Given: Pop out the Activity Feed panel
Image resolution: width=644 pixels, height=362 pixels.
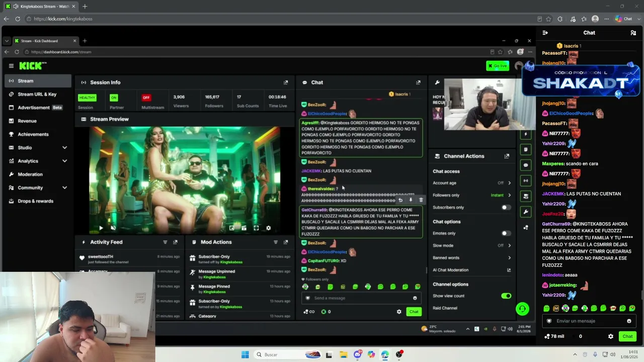Looking at the screenshot, I should pos(175,242).
